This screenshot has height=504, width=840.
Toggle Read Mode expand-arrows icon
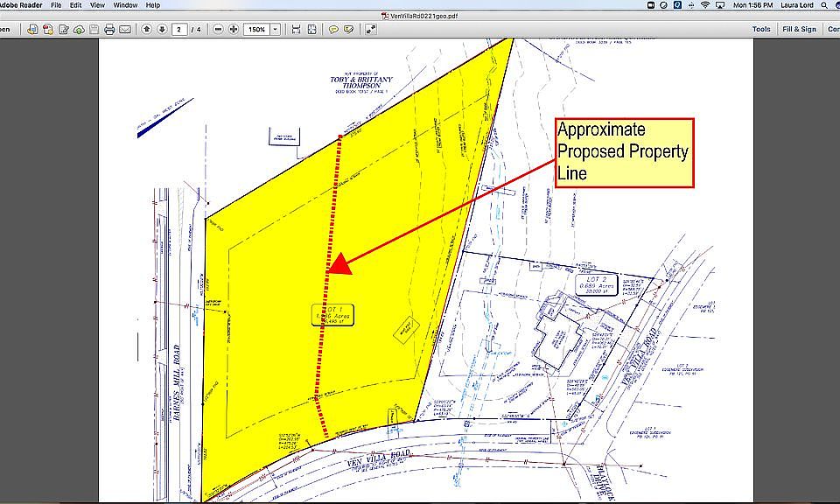pyautogui.click(x=371, y=30)
